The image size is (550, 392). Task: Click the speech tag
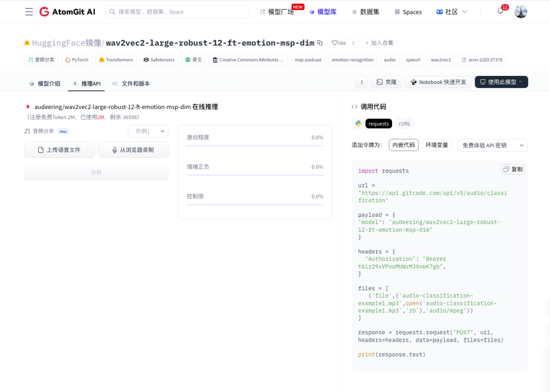click(x=413, y=60)
